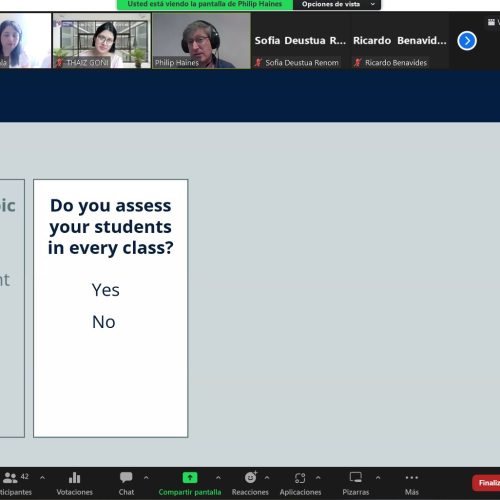Image resolution: width=500 pixels, height=500 pixels.
Task: Click the red Finalizar button
Action: (486, 483)
